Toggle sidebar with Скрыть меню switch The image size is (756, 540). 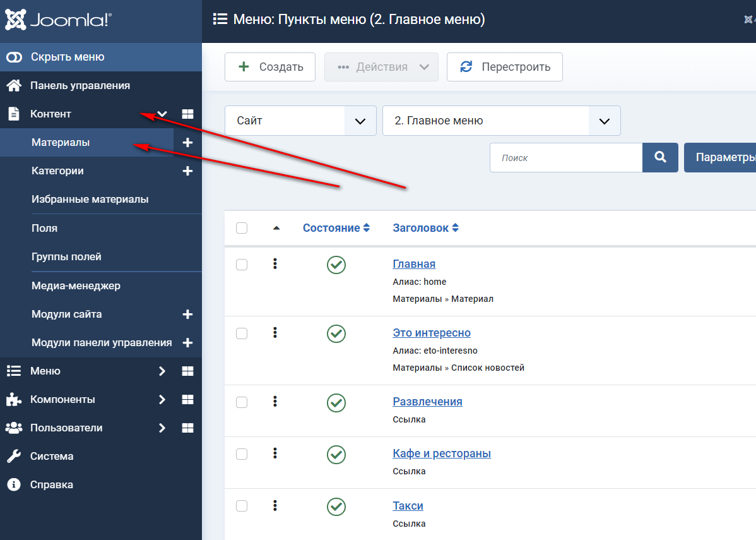15,57
